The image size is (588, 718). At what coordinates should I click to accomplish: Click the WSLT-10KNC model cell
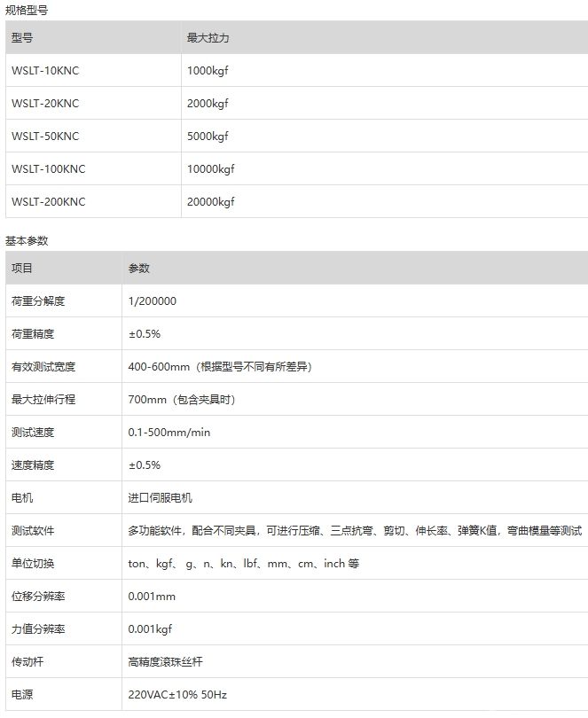pos(51,71)
